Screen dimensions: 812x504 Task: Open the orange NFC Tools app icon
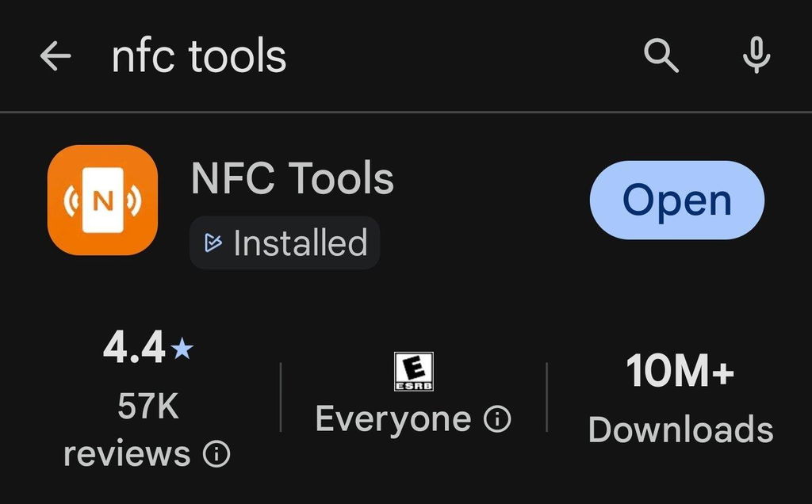[x=102, y=200]
